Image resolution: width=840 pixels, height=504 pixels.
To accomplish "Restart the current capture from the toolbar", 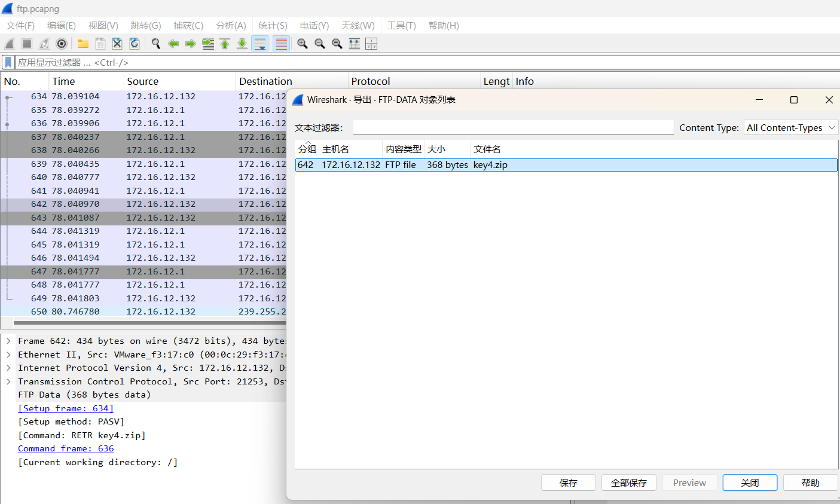I will click(44, 44).
